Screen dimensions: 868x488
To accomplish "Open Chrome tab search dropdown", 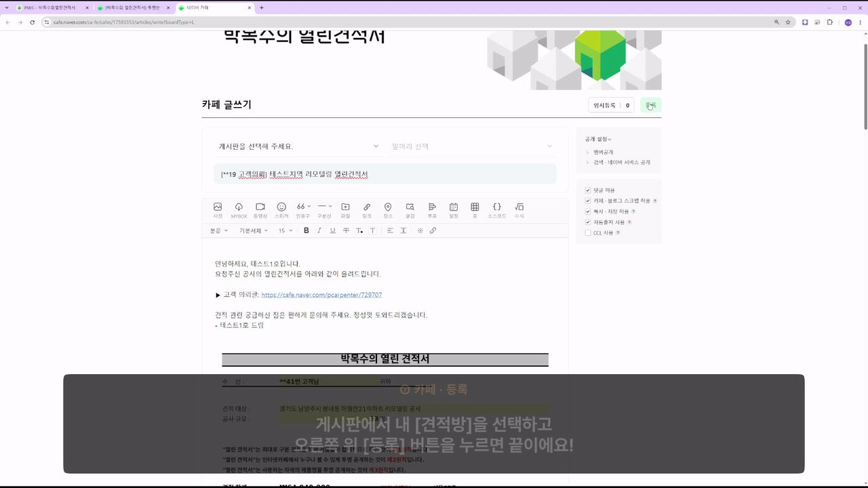I will [x=7, y=7].
